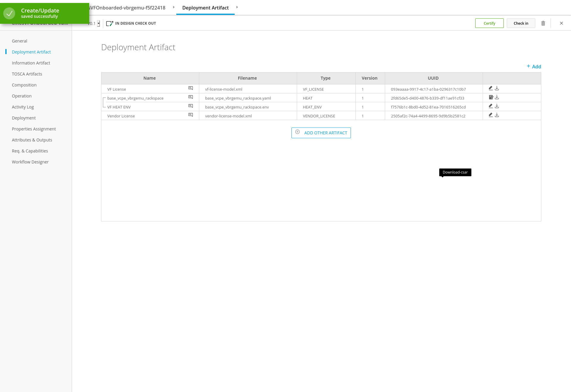Download the VF HEAT ENV file

pyautogui.click(x=497, y=106)
